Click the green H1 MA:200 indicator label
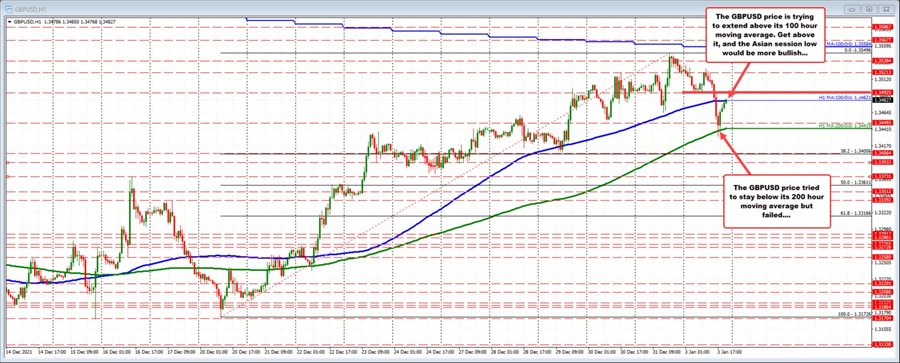Screen dimensions: 900x363 [x=845, y=125]
